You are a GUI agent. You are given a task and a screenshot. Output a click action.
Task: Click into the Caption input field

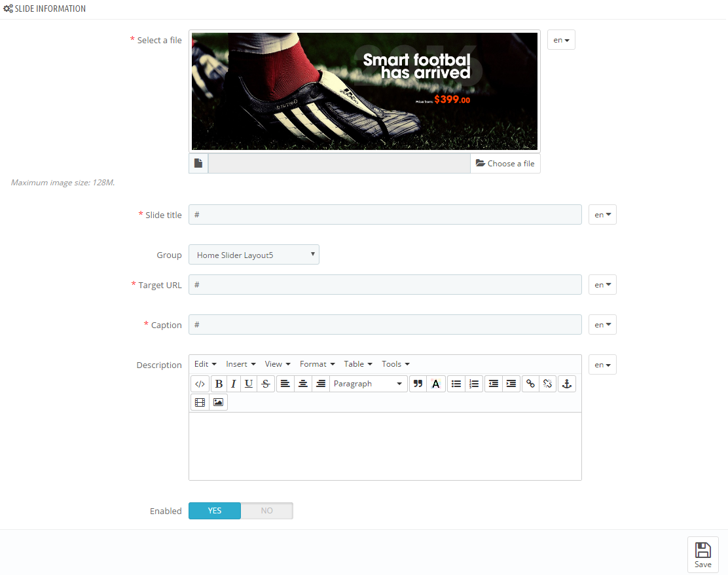[x=385, y=325]
